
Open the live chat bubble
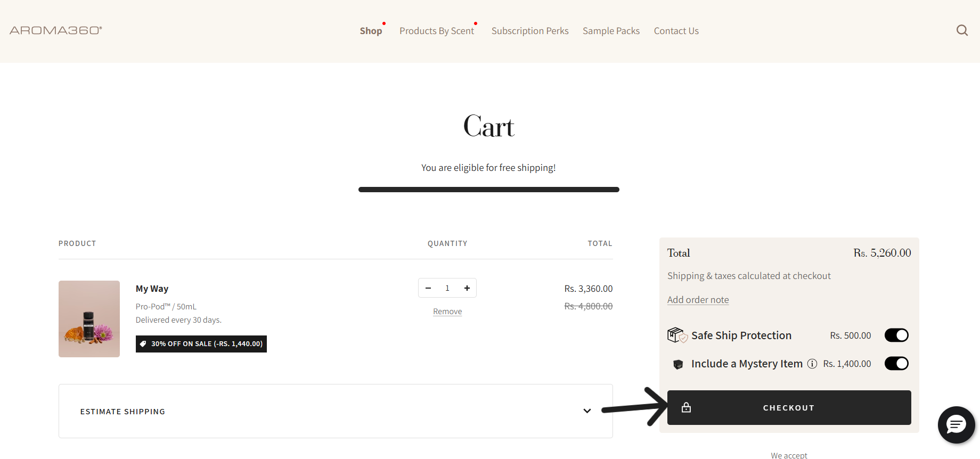point(956,424)
